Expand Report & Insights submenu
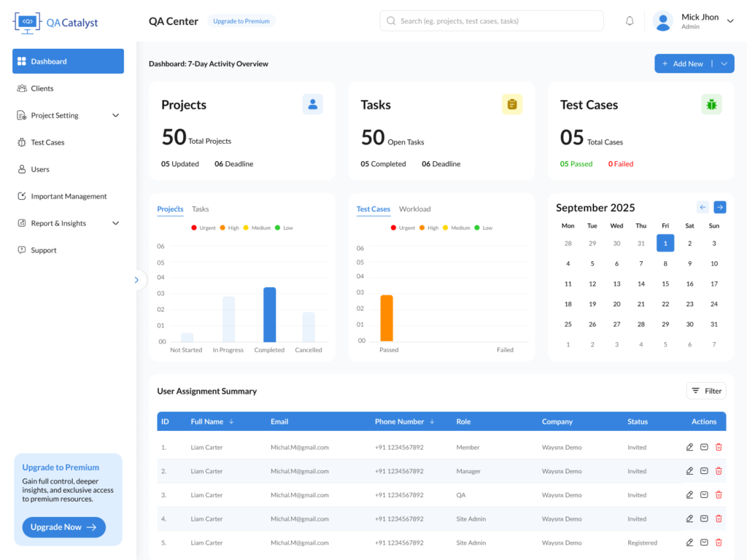 [x=115, y=223]
